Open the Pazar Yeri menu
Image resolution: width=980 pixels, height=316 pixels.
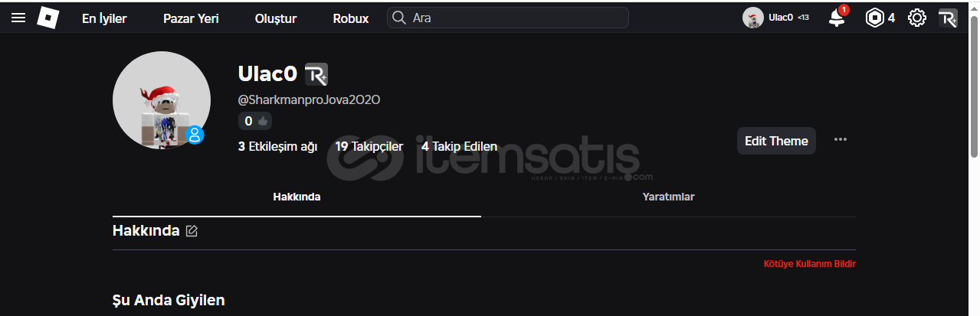pos(191,18)
